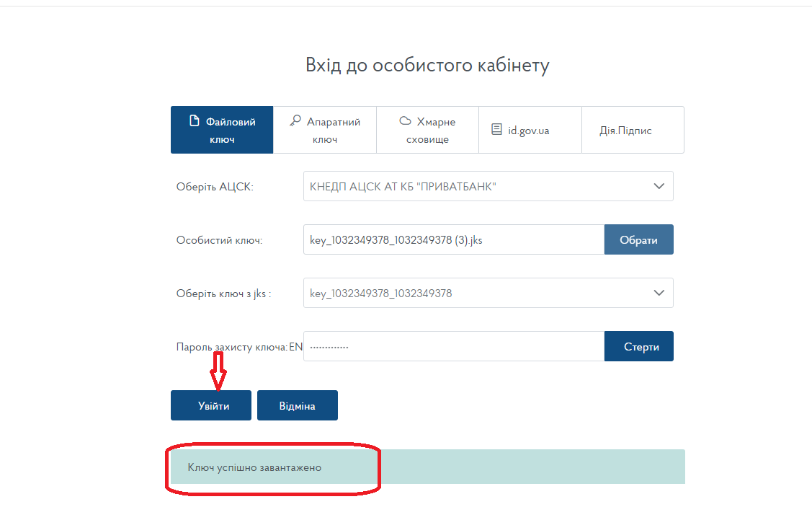Click the Відміна cancel button

(x=297, y=405)
